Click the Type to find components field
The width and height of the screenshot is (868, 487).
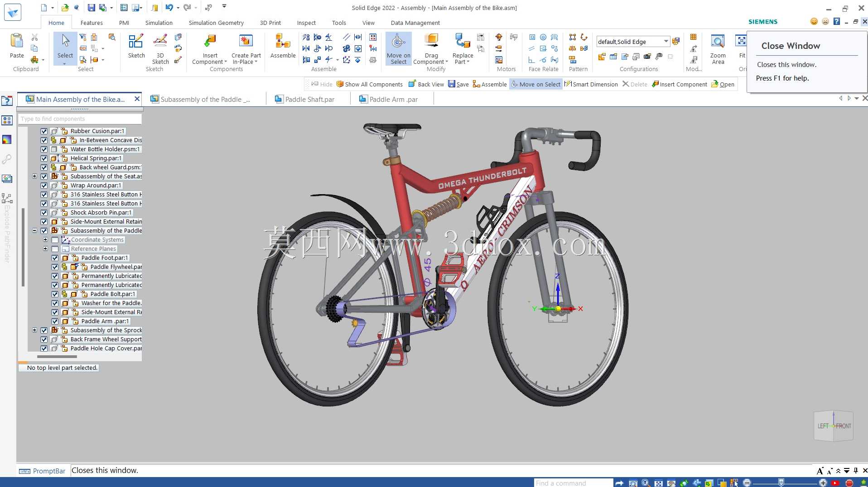[80, 119]
